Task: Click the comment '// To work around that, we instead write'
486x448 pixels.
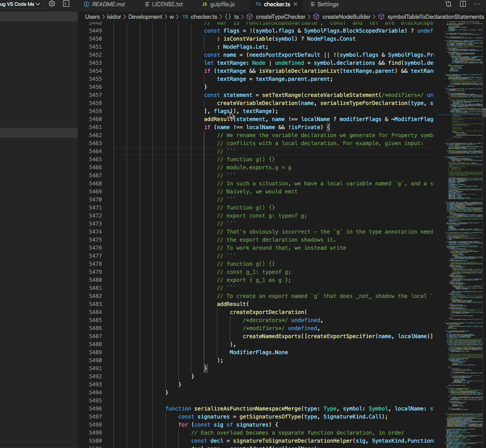Action: pos(281,248)
